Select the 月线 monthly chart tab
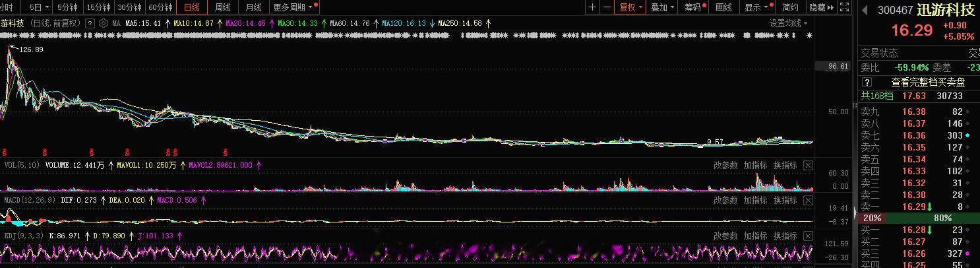Viewport: 980px width, 268px height. pos(253,7)
